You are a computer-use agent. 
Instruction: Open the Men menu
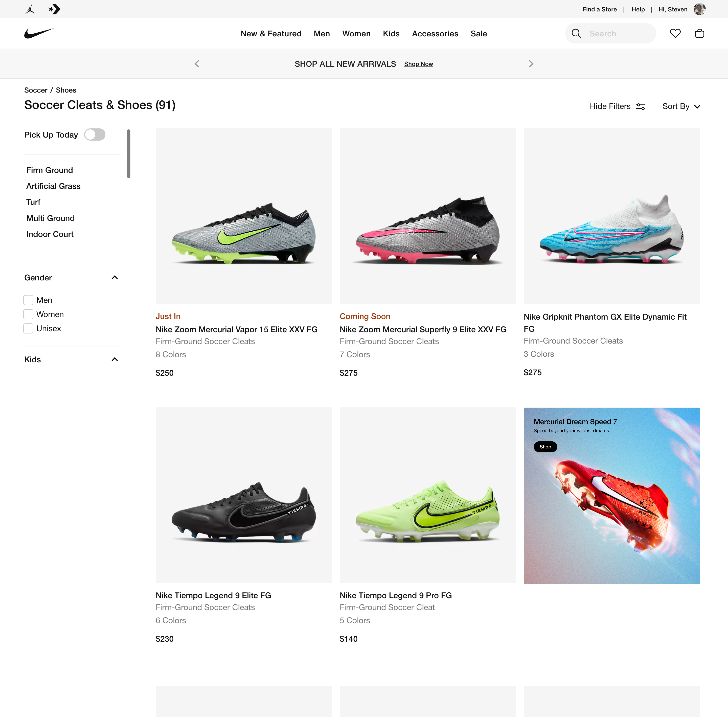pos(322,34)
